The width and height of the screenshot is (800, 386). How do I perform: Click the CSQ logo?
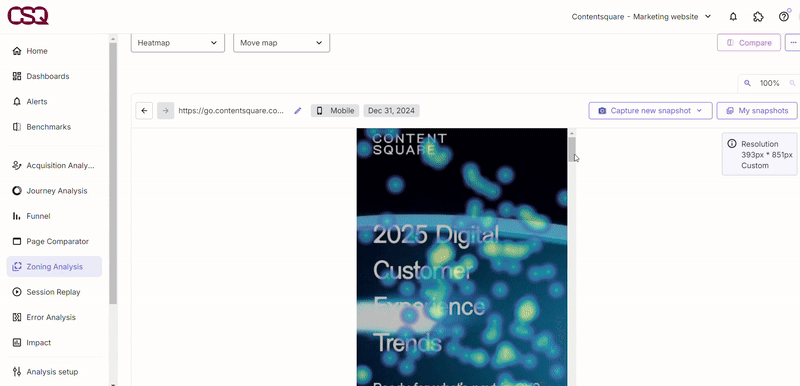(x=28, y=16)
